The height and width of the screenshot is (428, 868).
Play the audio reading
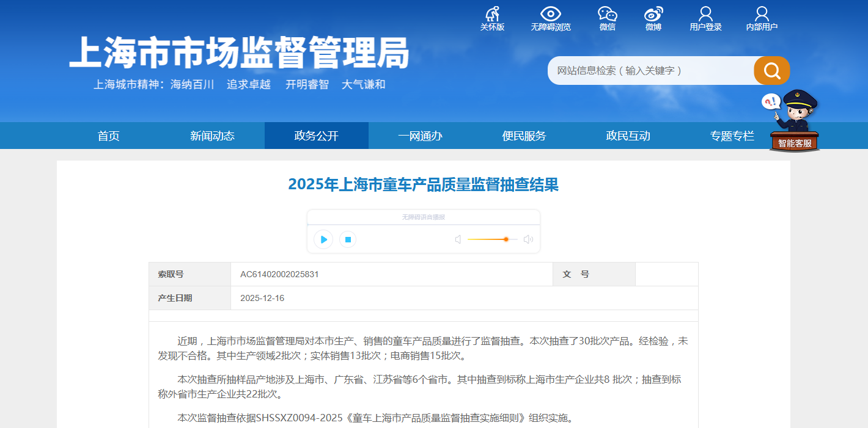click(323, 239)
